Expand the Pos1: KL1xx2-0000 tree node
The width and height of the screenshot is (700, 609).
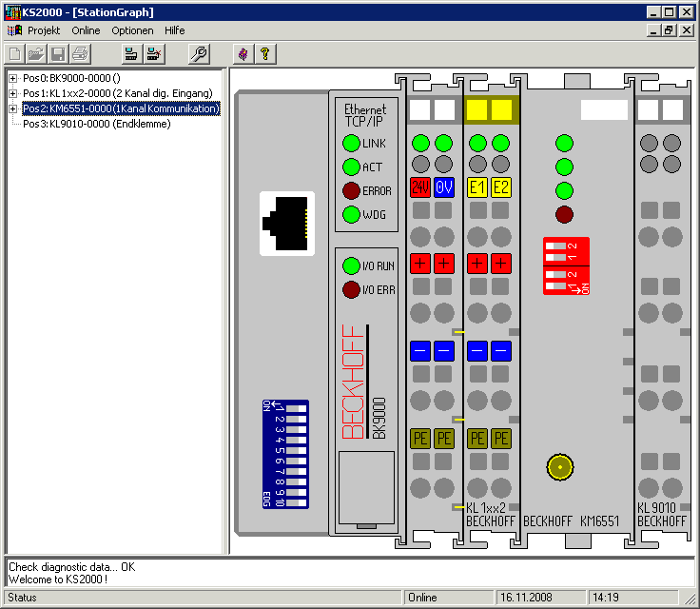[x=13, y=93]
